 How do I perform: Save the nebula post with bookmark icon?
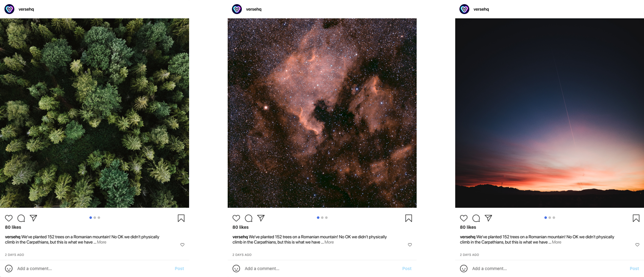[408, 218]
